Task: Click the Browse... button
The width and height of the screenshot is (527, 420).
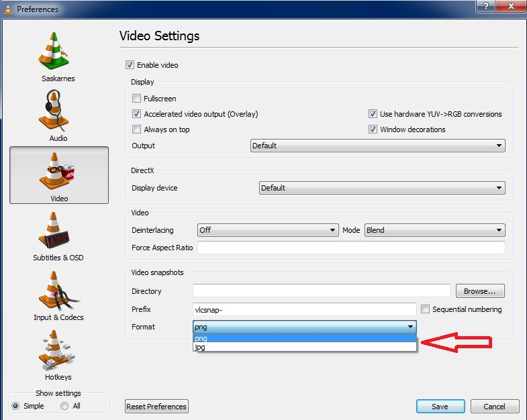Action: click(x=479, y=291)
